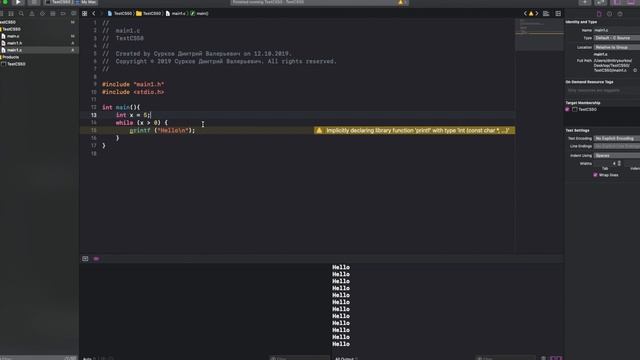Select main() in the jump bar
This screenshot has height=360, width=640.
tap(199, 13)
